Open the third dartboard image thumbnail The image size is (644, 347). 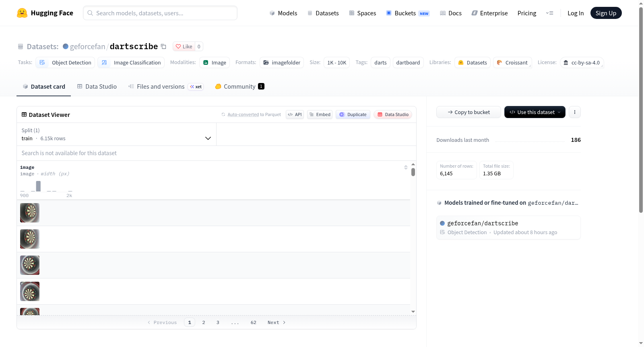(30, 265)
